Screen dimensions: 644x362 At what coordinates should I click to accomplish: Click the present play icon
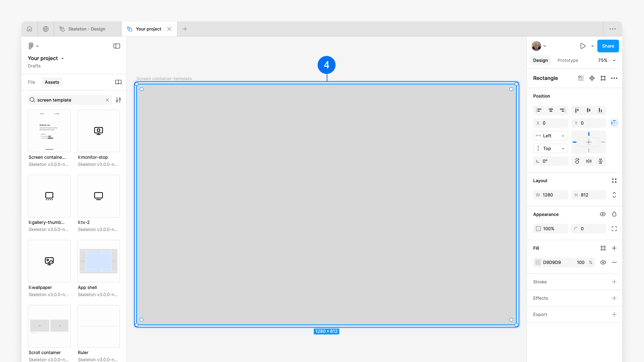pyautogui.click(x=582, y=46)
